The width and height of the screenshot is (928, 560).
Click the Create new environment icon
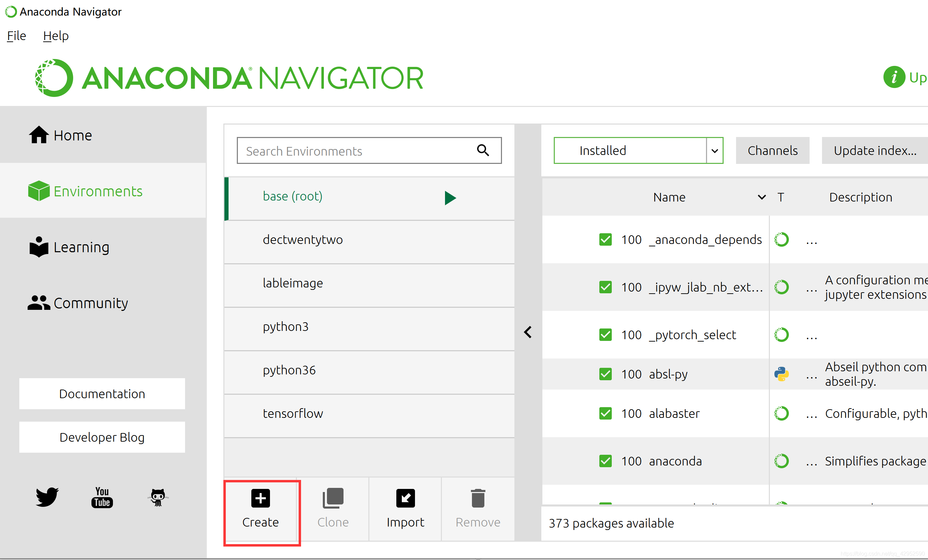coord(260,498)
